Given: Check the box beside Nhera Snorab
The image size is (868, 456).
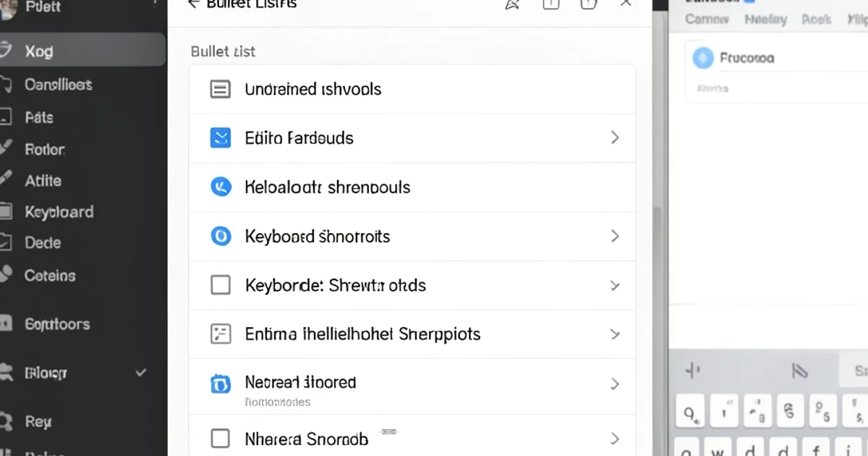Looking at the screenshot, I should point(221,438).
